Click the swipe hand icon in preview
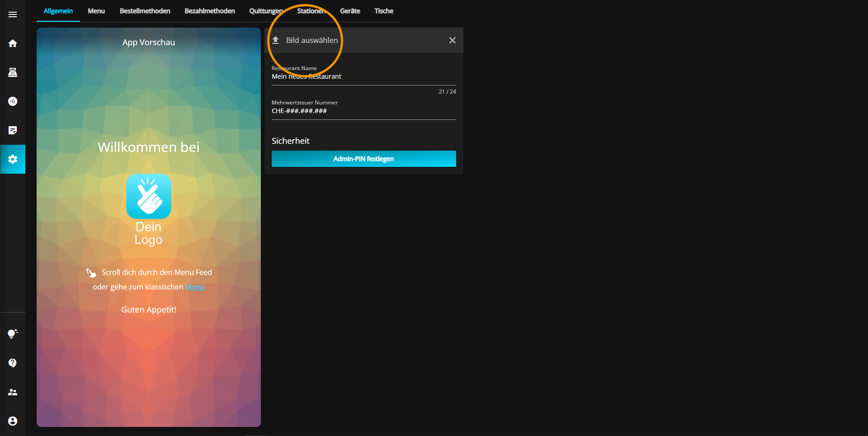 coord(91,273)
